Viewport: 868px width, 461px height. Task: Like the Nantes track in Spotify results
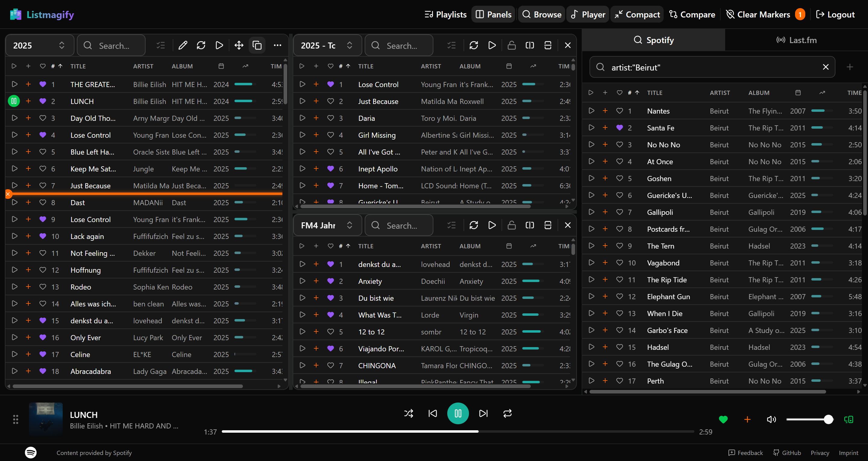tap(619, 111)
